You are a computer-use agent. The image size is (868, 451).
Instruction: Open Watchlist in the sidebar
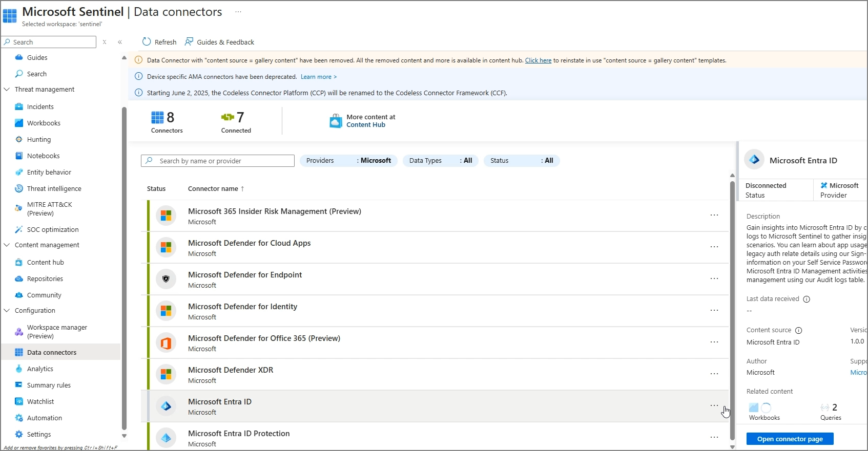tap(40, 401)
